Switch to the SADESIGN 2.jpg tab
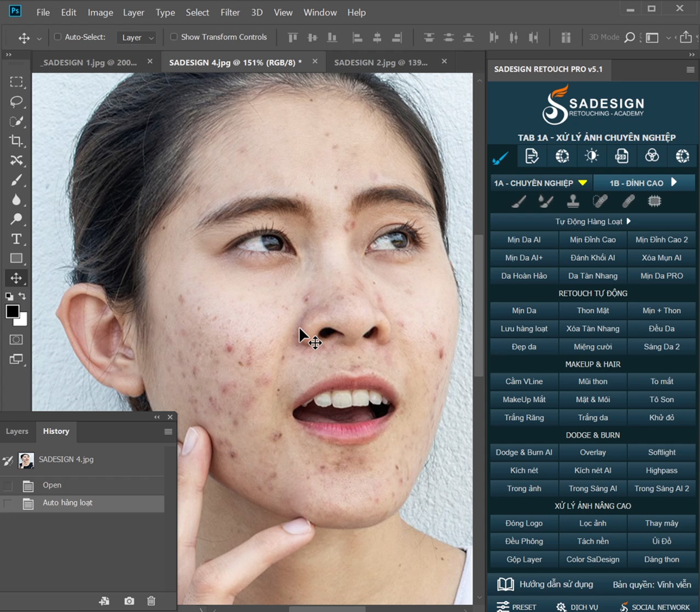The width and height of the screenshot is (700, 612). click(x=381, y=62)
